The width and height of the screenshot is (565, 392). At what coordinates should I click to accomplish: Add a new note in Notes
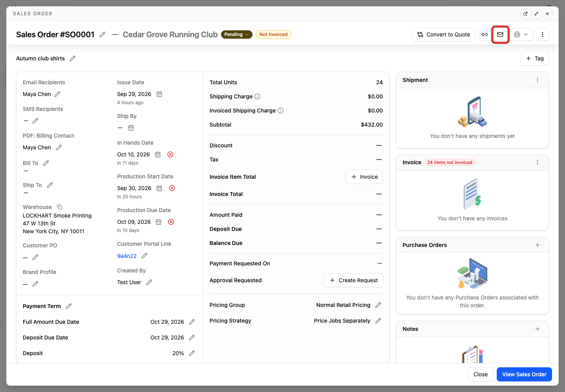pos(538,329)
